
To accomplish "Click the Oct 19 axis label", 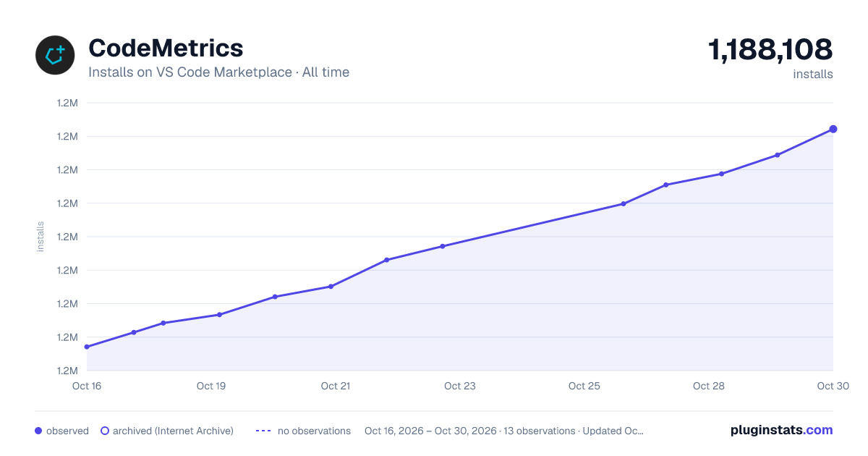I will click(x=211, y=386).
